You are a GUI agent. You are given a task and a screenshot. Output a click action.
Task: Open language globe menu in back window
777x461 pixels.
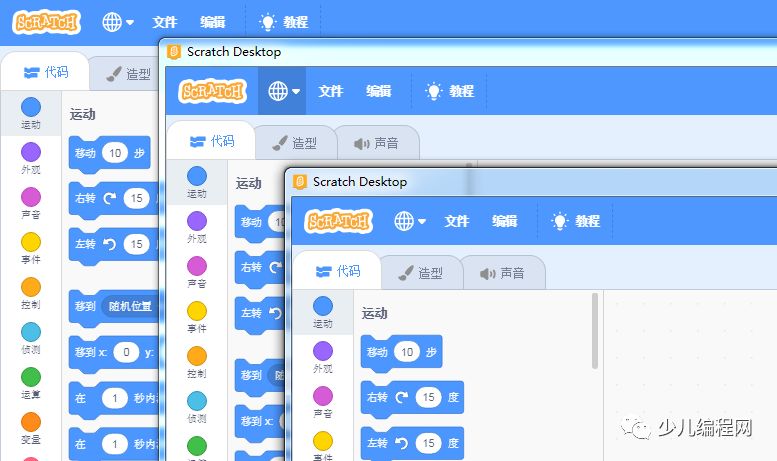tap(117, 22)
